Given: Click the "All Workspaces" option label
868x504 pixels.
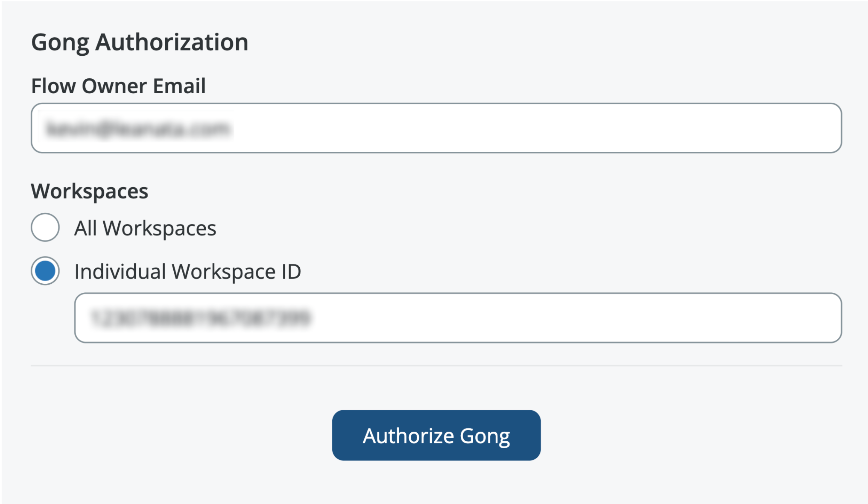Looking at the screenshot, I should click(x=145, y=228).
